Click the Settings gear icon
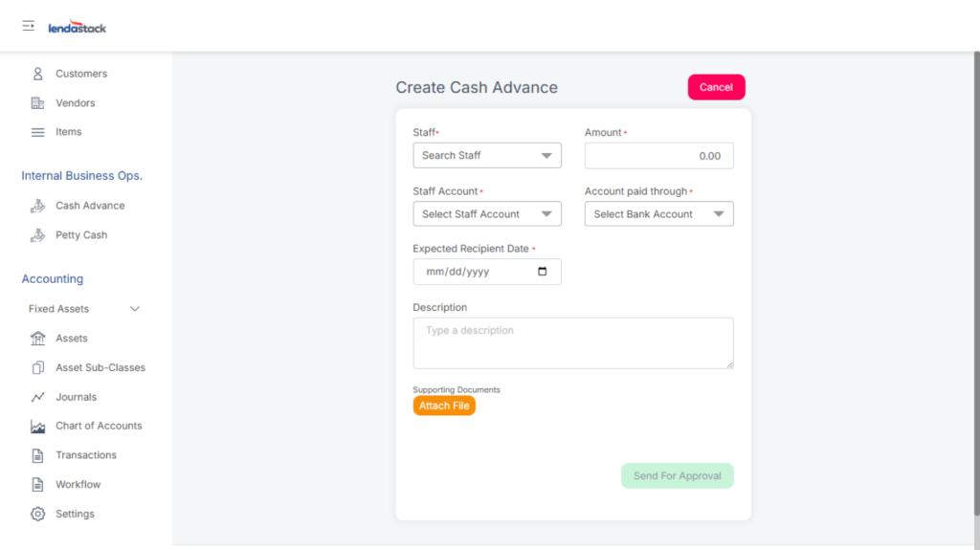The image size is (980, 550). pyautogui.click(x=38, y=514)
